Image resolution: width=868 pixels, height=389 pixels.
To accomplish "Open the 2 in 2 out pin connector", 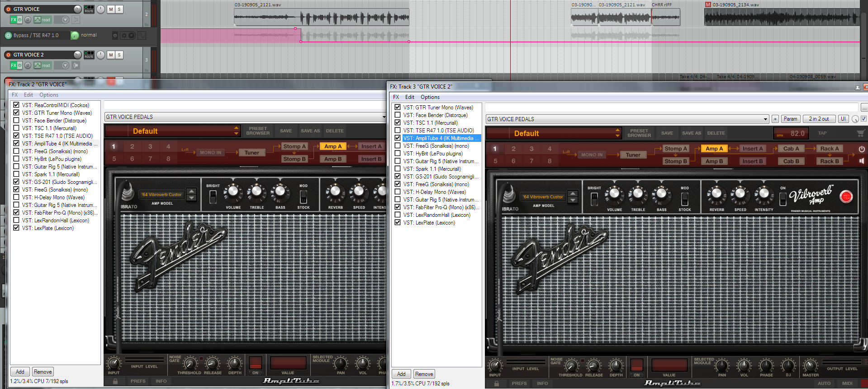I will click(x=819, y=119).
